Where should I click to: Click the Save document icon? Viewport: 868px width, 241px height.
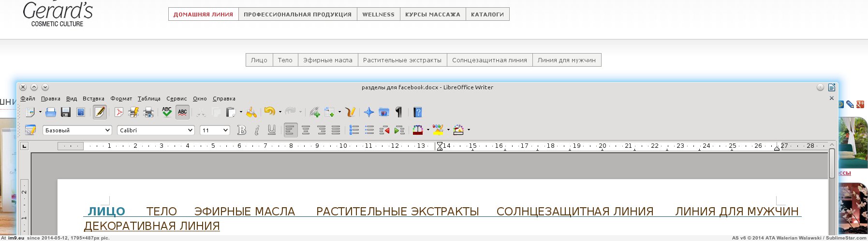66,113
